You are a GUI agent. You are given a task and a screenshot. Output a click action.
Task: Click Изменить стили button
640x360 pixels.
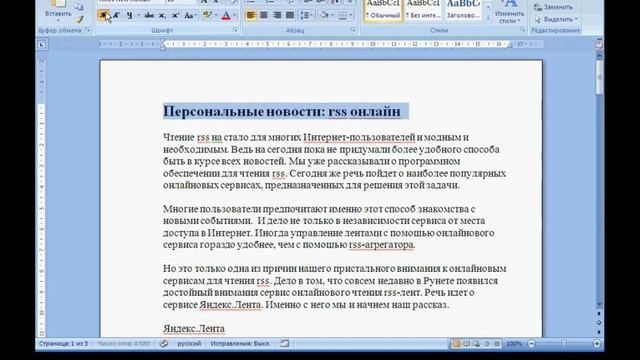pyautogui.click(x=509, y=11)
